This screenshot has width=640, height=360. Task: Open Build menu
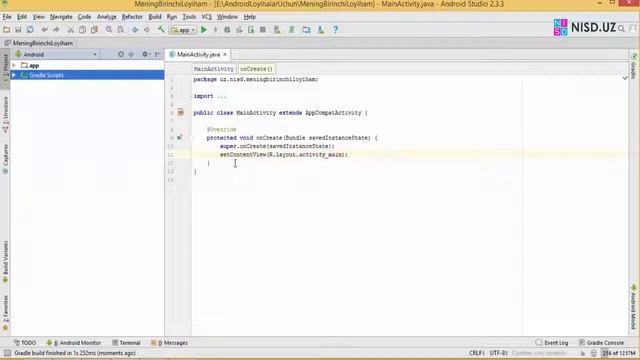(155, 17)
